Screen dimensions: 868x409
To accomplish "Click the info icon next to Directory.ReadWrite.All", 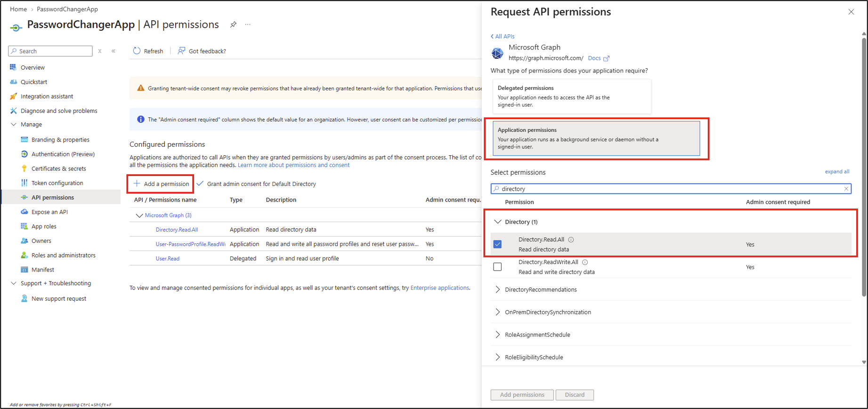I will (x=585, y=262).
